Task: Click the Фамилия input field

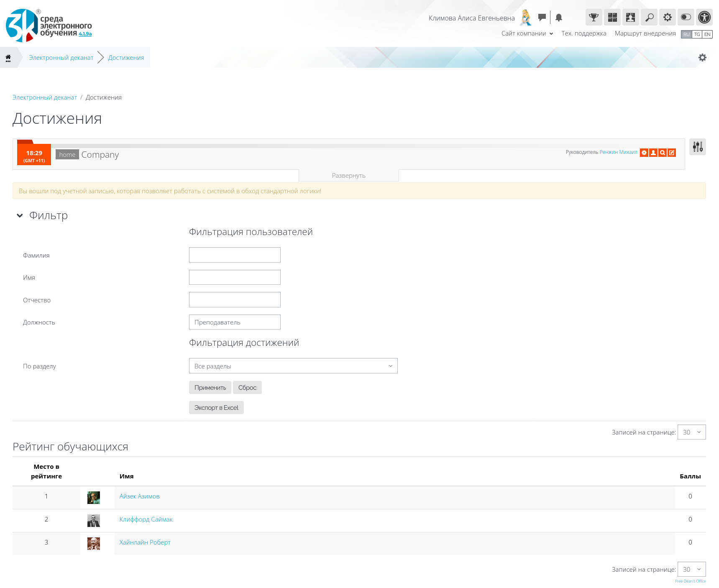Action: tap(235, 255)
